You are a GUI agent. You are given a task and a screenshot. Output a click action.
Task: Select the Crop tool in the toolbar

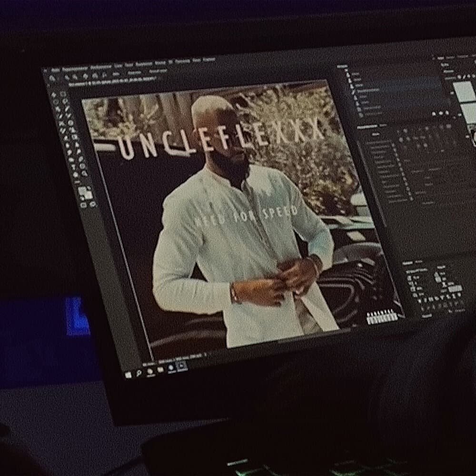[60, 123]
